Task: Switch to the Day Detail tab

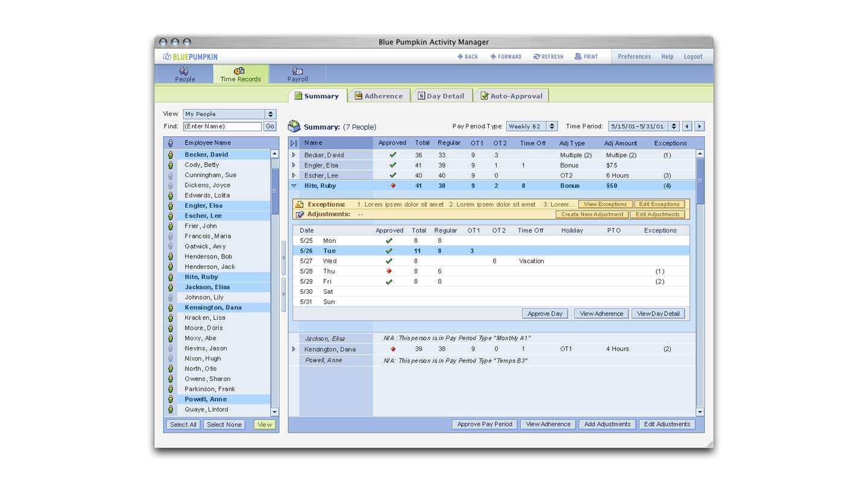Action: [x=441, y=96]
